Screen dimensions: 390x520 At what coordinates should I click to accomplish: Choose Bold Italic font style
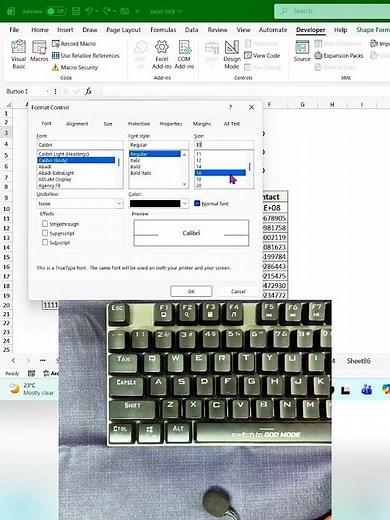click(x=141, y=173)
